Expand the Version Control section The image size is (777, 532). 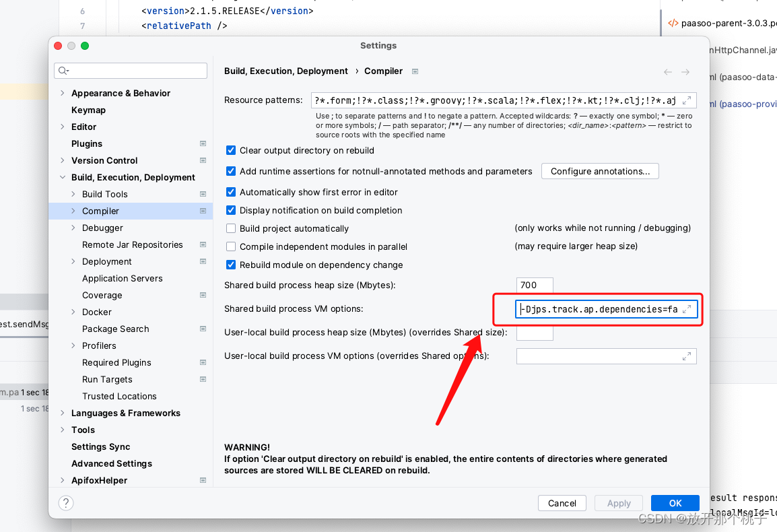[x=63, y=161]
